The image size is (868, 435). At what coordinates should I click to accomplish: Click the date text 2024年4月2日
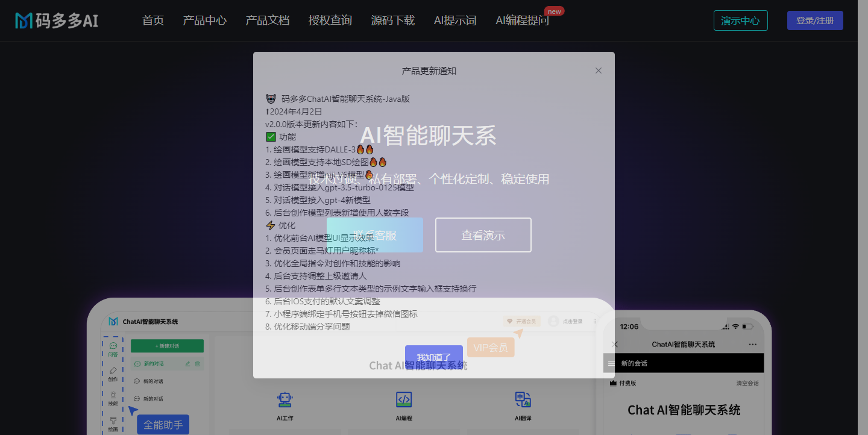[296, 111]
